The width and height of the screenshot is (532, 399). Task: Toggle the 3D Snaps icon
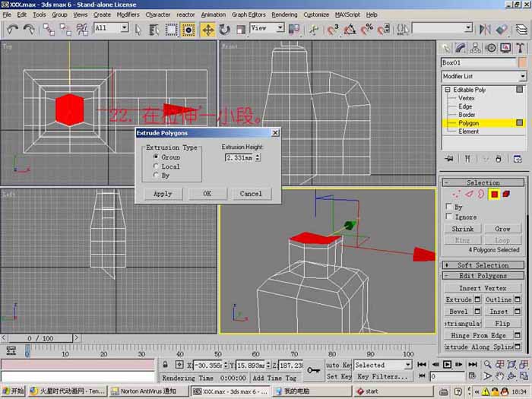[333, 30]
